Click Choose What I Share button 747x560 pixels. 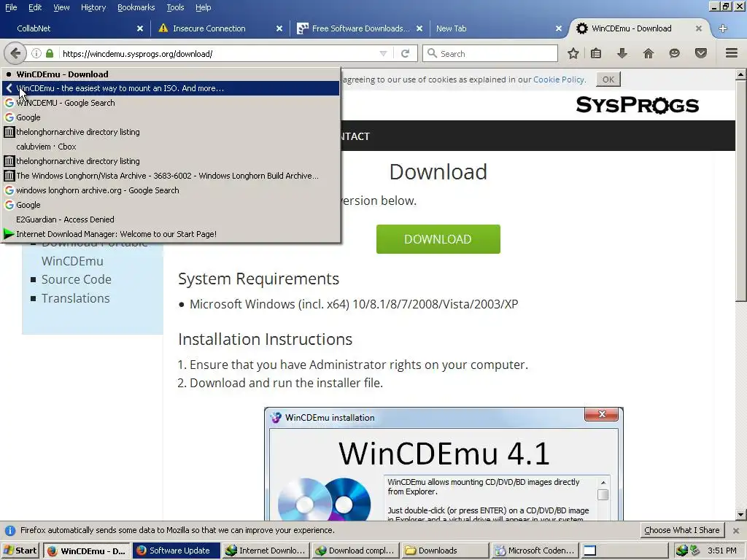[x=682, y=531]
